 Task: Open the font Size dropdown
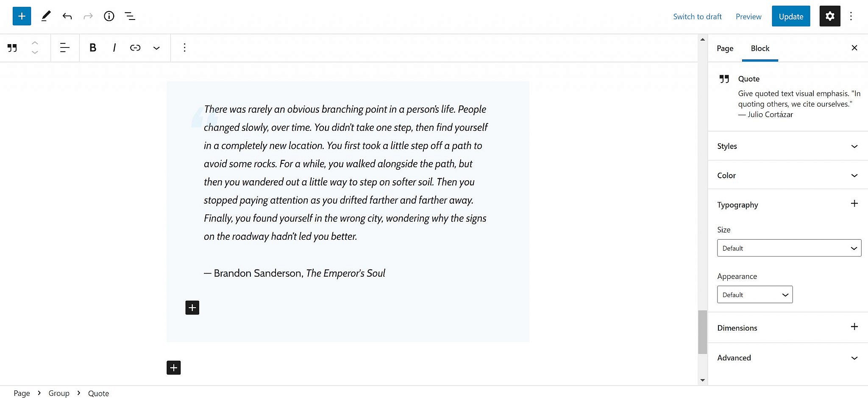(x=789, y=248)
